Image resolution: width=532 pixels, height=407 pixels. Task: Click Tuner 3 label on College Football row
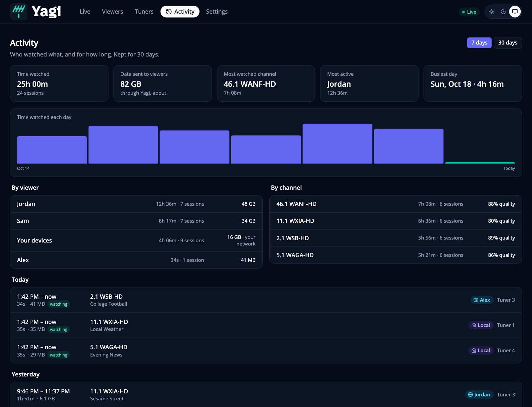pyautogui.click(x=506, y=300)
